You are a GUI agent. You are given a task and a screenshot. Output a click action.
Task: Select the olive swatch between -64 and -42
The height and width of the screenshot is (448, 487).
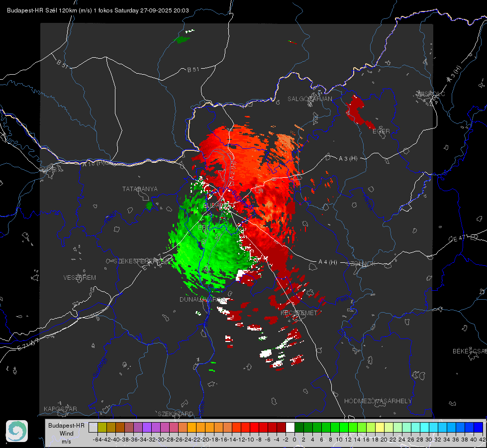[x=102, y=428]
